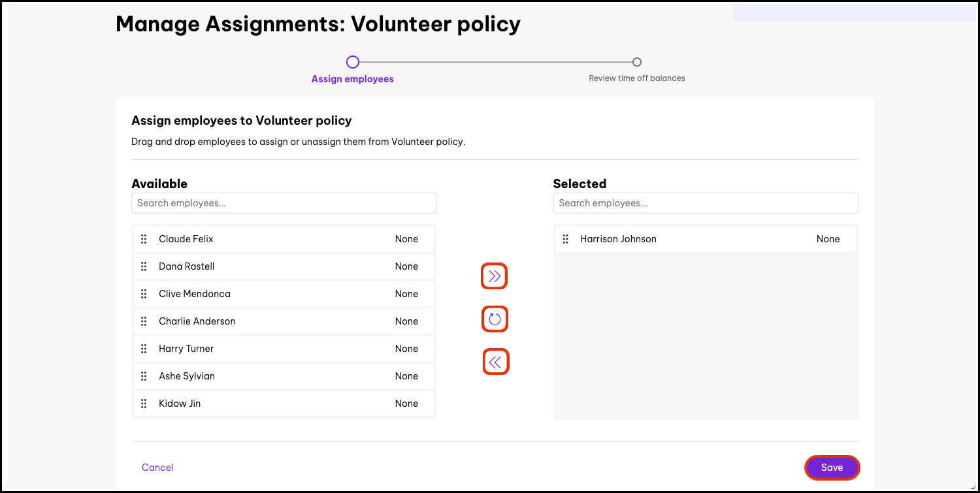The width and height of the screenshot is (980, 493).
Task: Click drag handle beside Kidow Jin
Action: pos(144,404)
